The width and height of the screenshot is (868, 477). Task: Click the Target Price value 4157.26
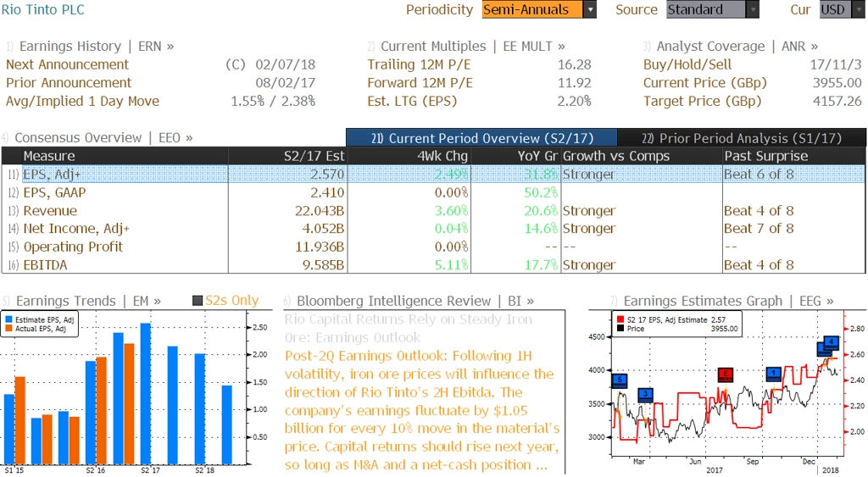pyautogui.click(x=837, y=102)
